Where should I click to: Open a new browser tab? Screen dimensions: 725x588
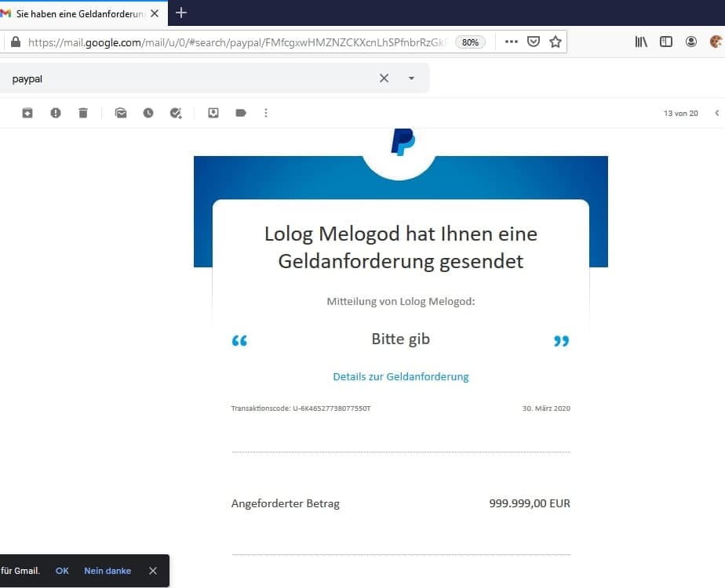click(x=181, y=13)
